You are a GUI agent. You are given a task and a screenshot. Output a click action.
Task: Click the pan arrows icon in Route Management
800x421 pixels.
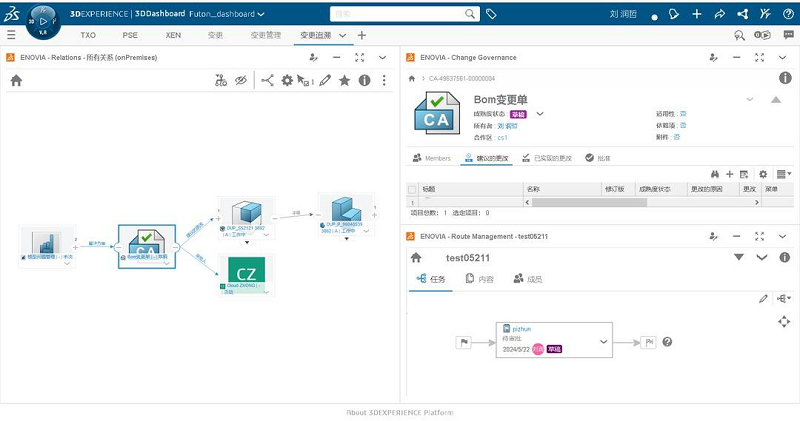784,321
